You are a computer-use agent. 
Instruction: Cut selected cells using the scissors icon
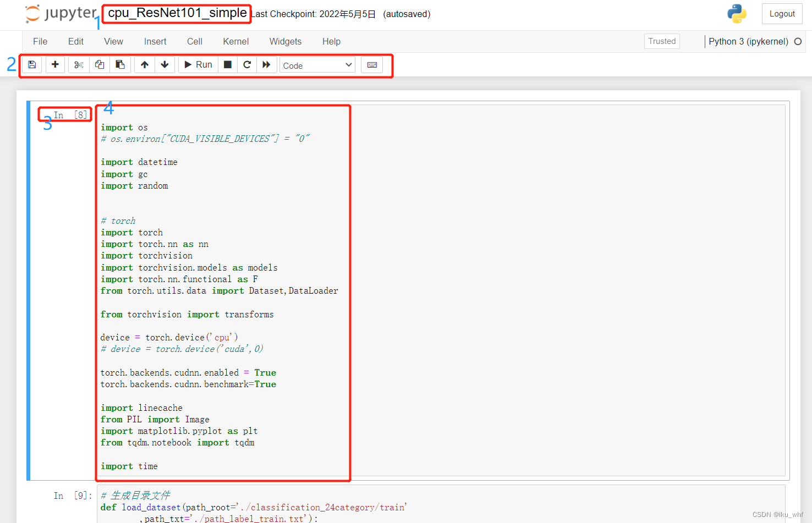(x=79, y=65)
